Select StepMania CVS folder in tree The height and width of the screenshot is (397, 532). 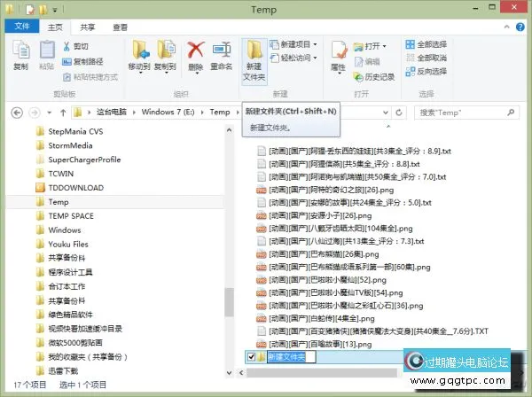pyautogui.click(x=75, y=131)
